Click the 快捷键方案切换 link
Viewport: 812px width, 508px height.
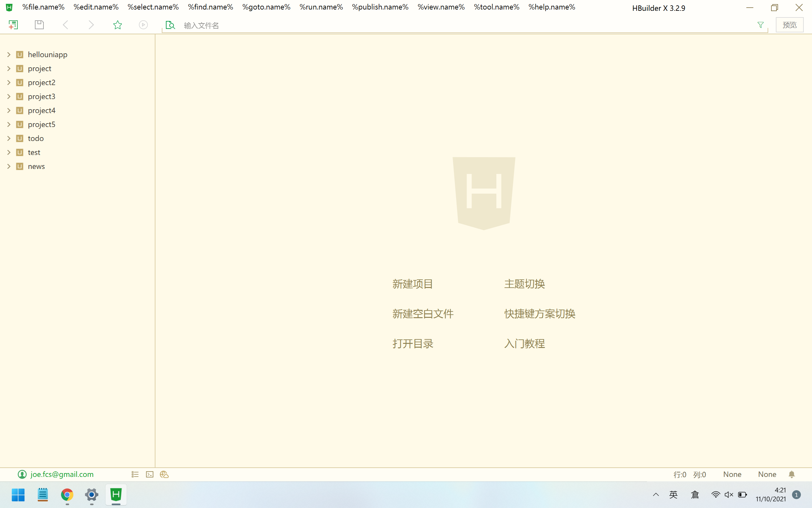click(540, 314)
